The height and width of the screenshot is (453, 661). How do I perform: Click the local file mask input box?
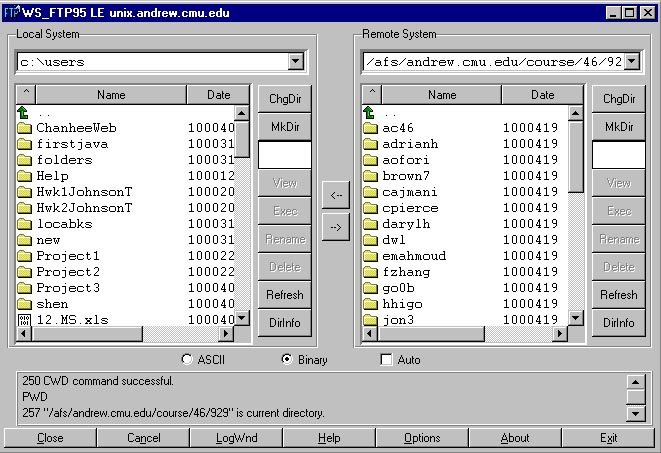click(x=285, y=155)
